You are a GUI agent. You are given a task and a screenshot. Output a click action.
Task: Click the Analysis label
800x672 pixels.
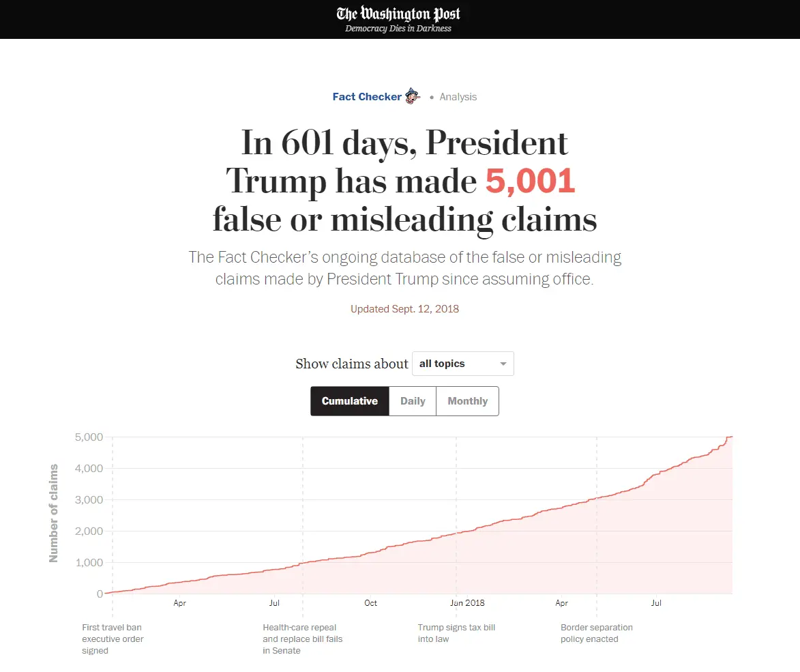point(458,97)
